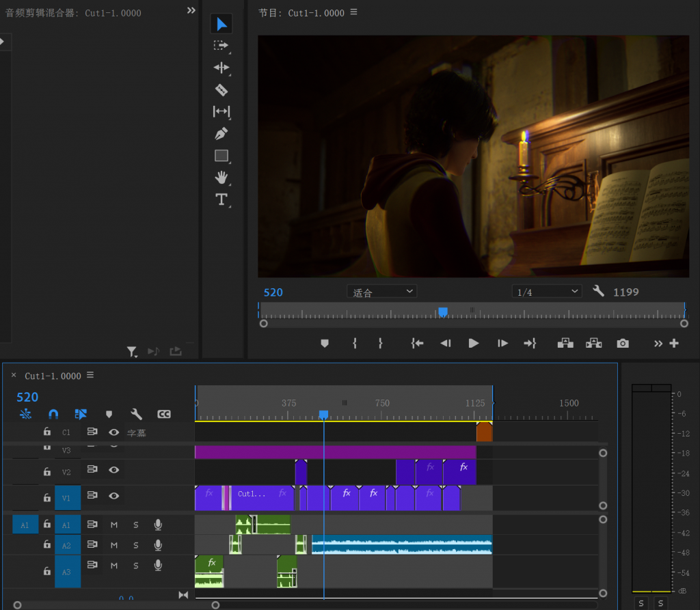Open program monitor panel menu
This screenshot has height=610, width=700.
click(x=353, y=12)
